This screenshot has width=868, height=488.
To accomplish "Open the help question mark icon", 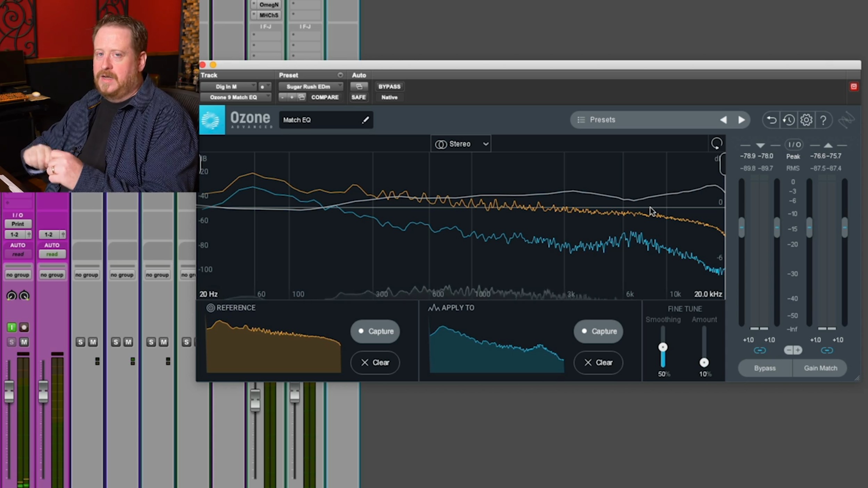I will [823, 120].
